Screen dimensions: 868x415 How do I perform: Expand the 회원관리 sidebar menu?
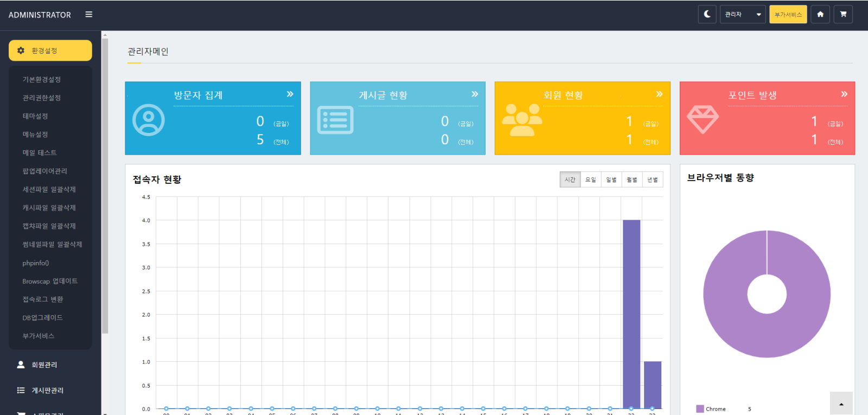[x=44, y=365]
